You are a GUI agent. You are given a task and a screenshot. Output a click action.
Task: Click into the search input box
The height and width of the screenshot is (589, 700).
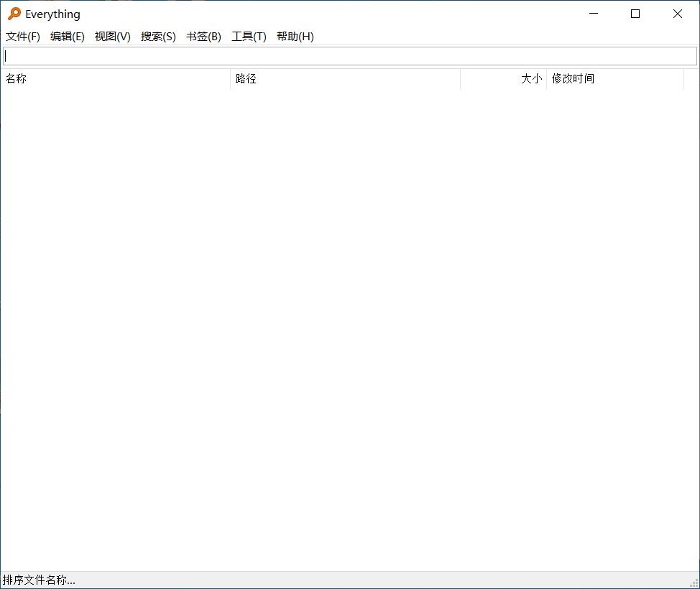[350, 56]
